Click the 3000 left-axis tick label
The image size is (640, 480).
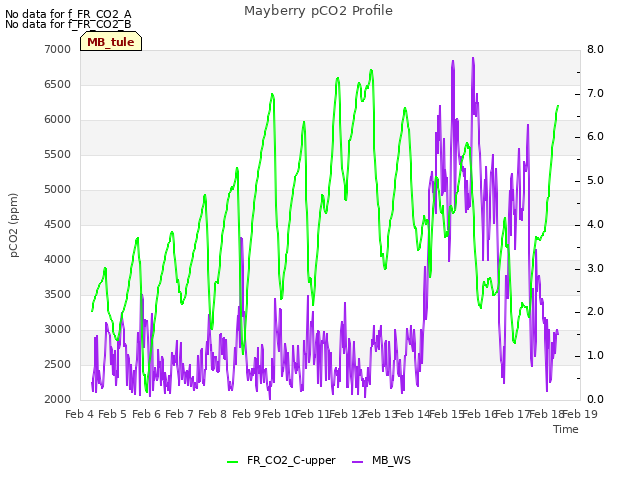[58, 330]
